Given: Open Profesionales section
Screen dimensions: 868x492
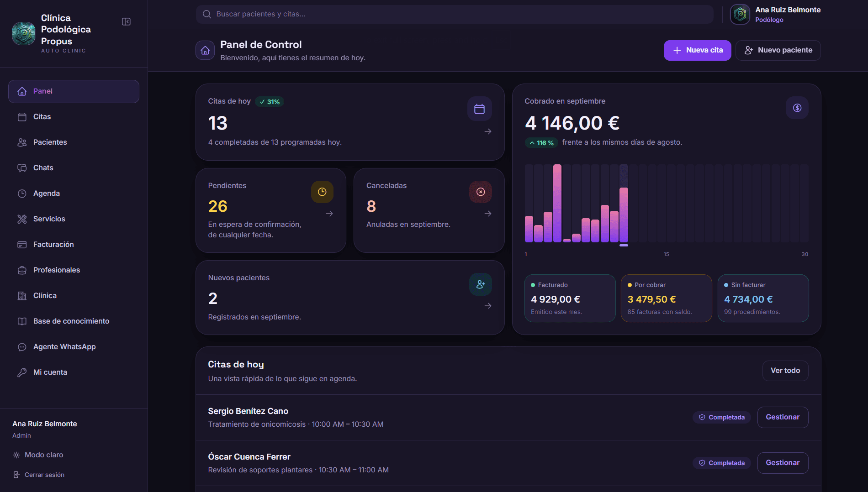Looking at the screenshot, I should coord(74,270).
